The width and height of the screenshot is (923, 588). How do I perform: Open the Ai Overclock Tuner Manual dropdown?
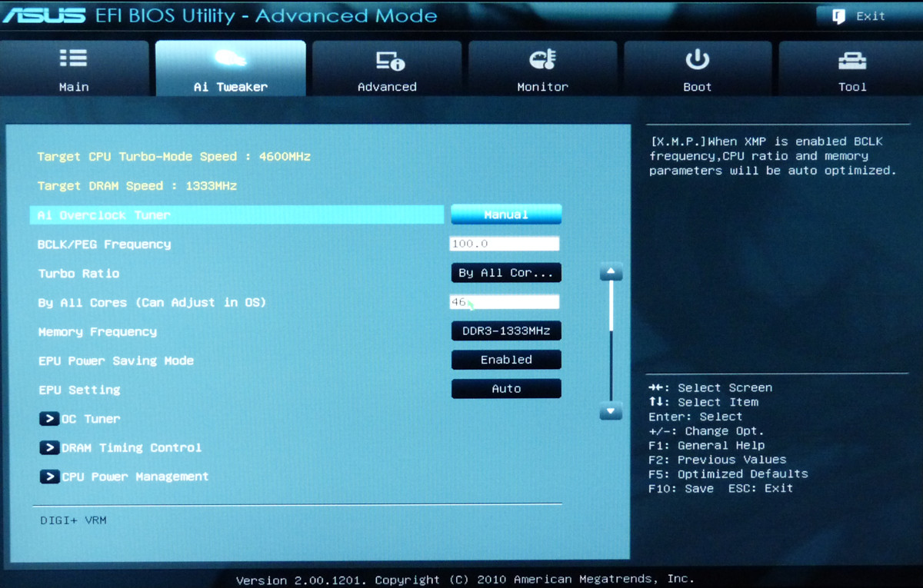506,214
